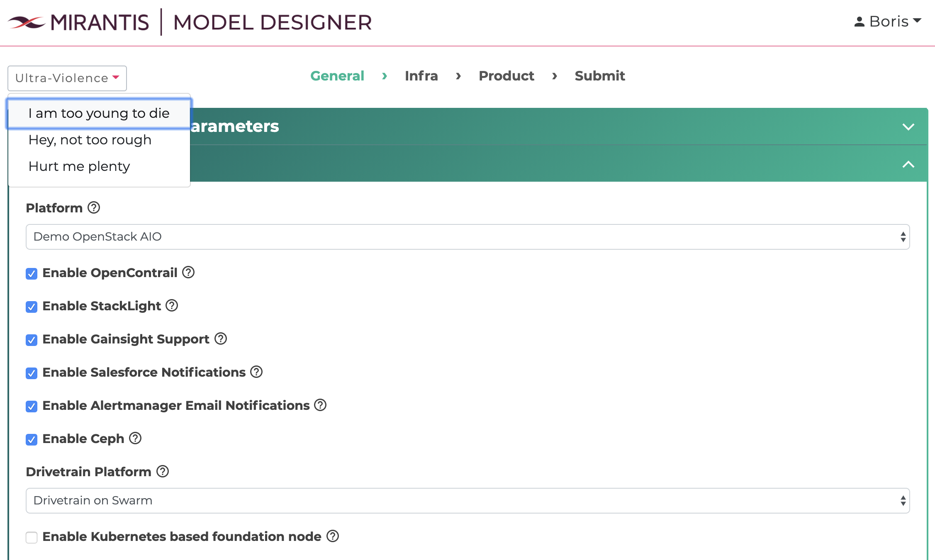Image resolution: width=935 pixels, height=560 pixels.
Task: Click the MODEL DESIGNER title
Action: [273, 22]
